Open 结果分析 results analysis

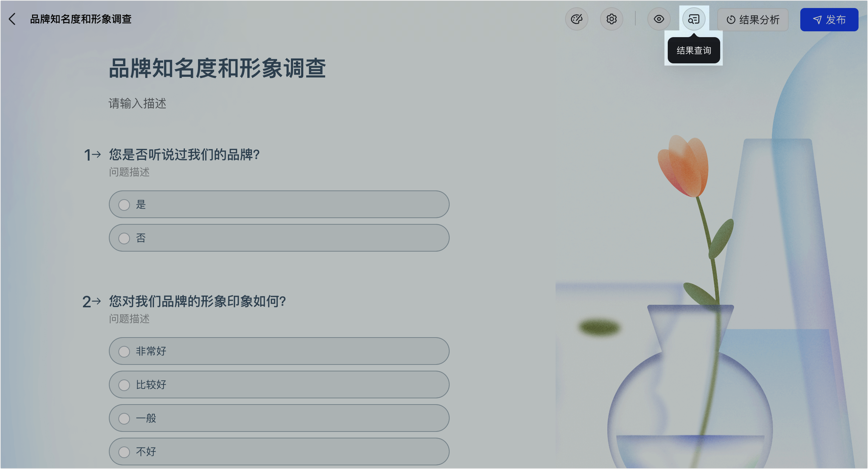pyautogui.click(x=753, y=20)
